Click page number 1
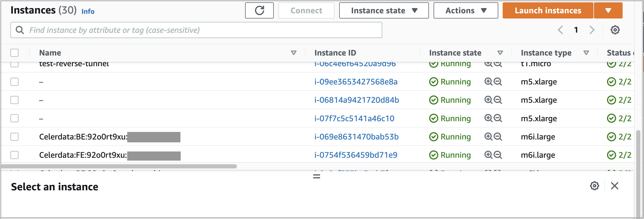 click(x=576, y=30)
